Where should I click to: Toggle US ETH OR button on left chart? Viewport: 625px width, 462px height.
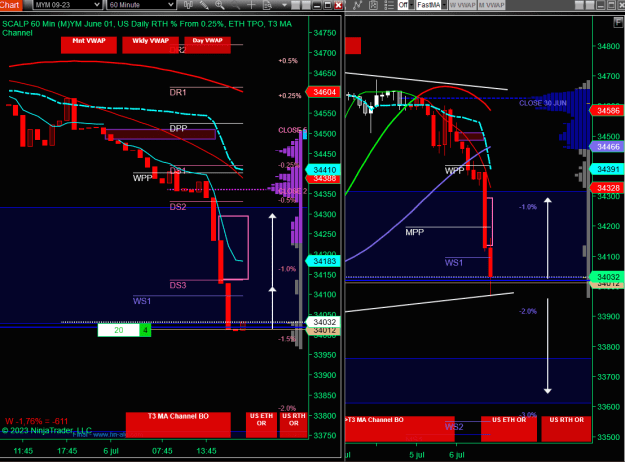click(x=261, y=425)
